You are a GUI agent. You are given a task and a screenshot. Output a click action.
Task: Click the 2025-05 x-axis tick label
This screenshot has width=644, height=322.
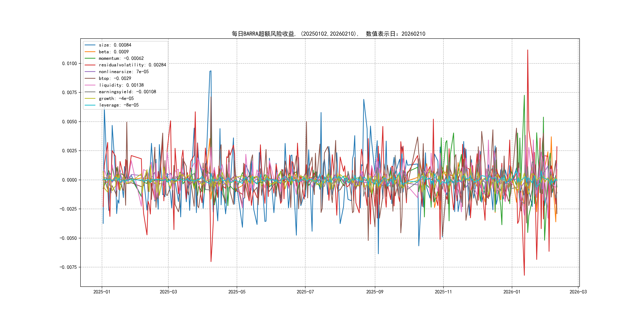pyautogui.click(x=237, y=292)
